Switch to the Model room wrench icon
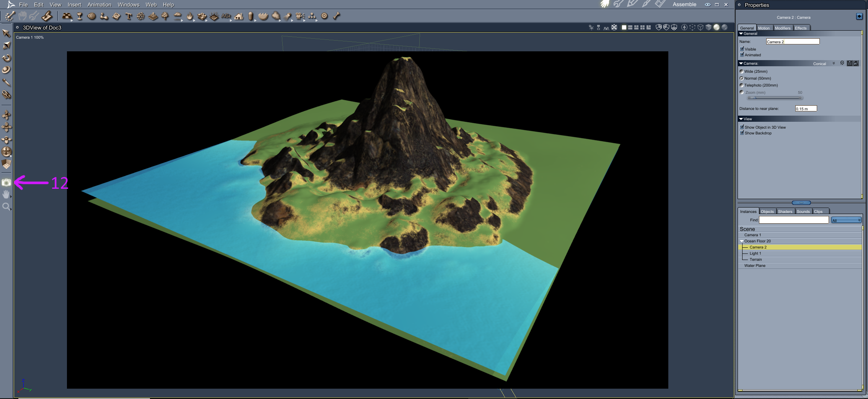The image size is (868, 399). tap(618, 4)
